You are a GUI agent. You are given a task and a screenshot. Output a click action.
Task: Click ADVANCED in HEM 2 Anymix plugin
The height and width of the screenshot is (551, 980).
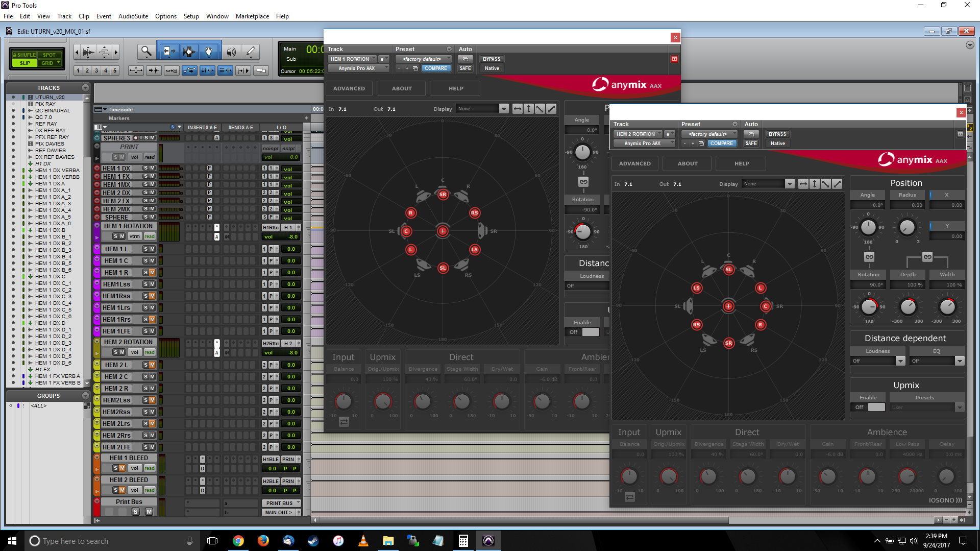pyautogui.click(x=634, y=163)
